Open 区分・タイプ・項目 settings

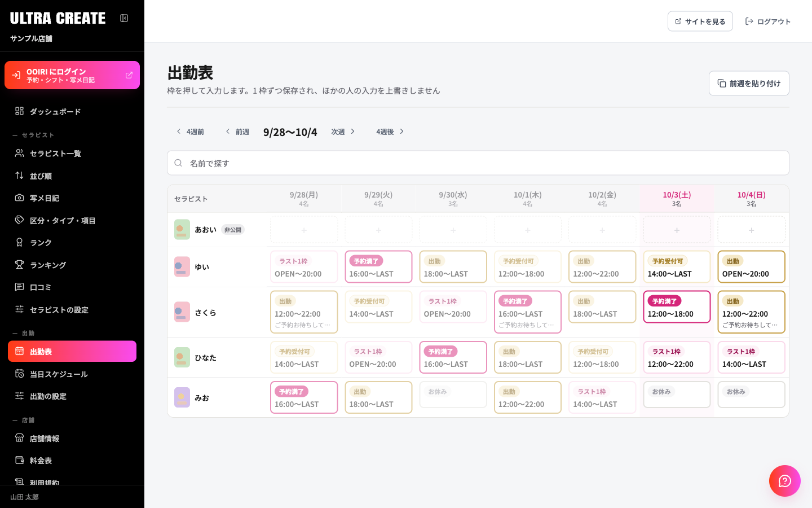[x=72, y=221]
